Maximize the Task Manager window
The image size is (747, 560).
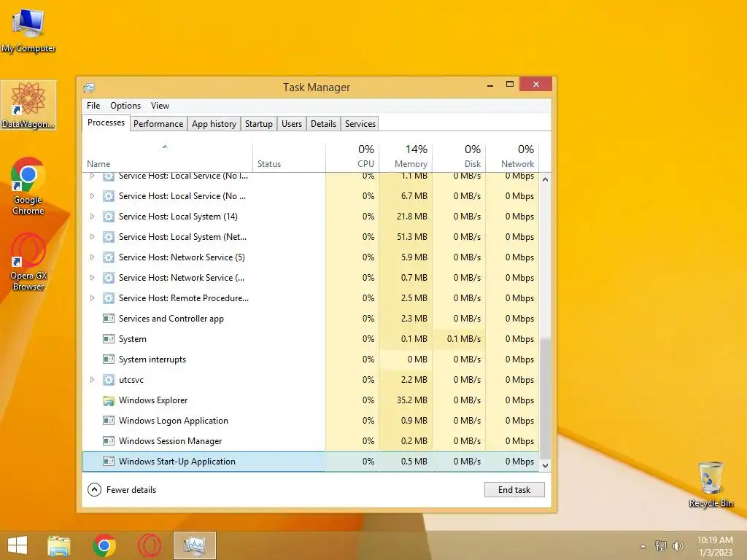pos(510,85)
